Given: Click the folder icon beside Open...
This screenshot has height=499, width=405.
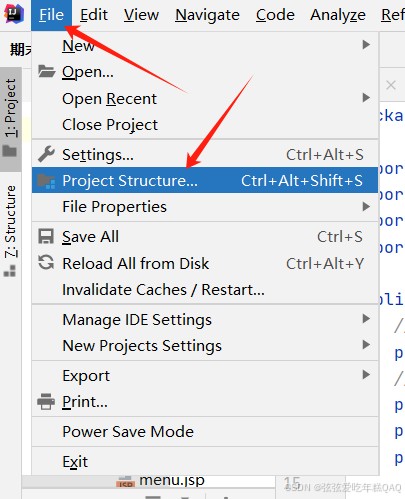Looking at the screenshot, I should pos(46,71).
